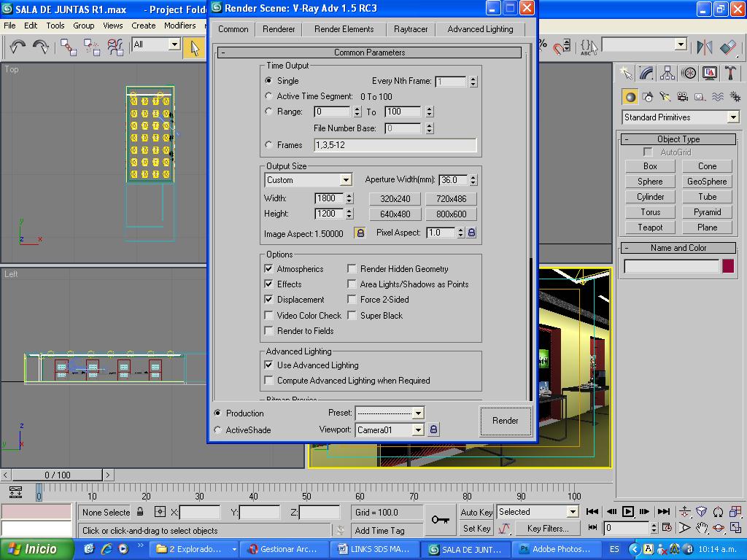Image resolution: width=747 pixels, height=560 pixels.
Task: Click the Width 1800 input field
Action: tap(329, 198)
